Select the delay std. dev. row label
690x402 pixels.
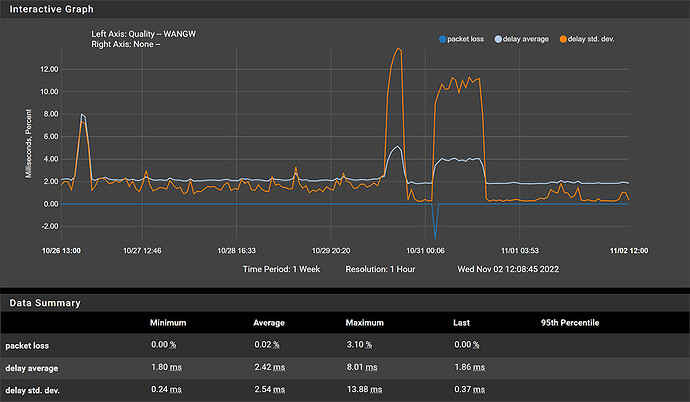coord(32,391)
